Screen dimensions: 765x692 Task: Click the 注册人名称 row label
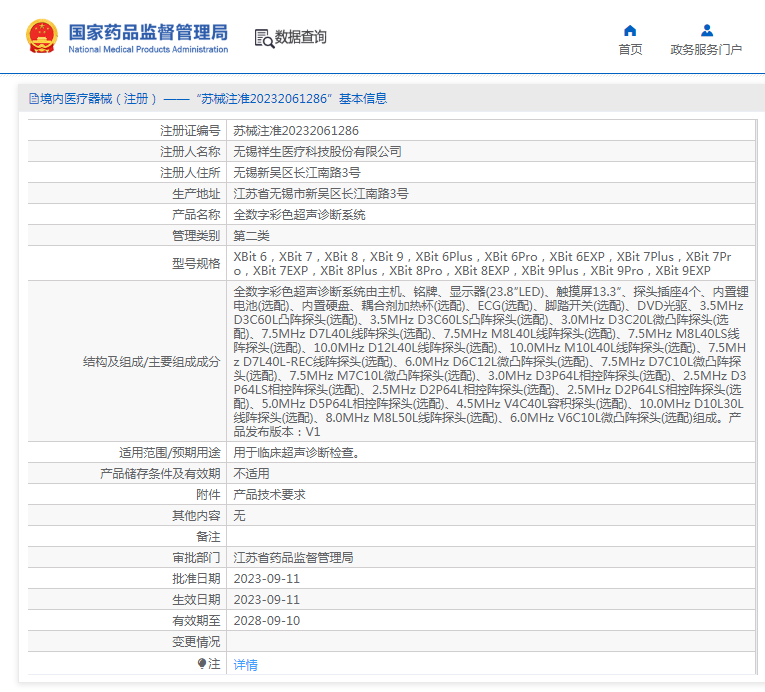click(190, 152)
